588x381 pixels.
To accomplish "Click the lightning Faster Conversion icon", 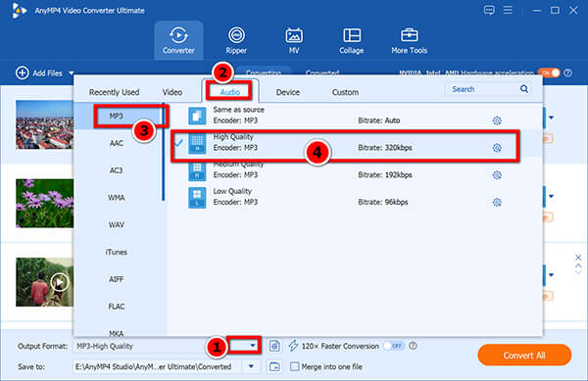I will tap(293, 346).
